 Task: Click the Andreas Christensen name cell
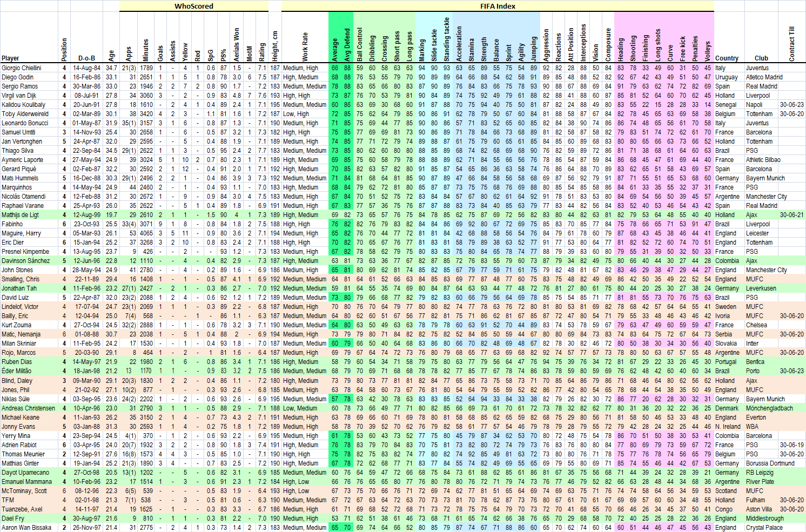[29, 408]
